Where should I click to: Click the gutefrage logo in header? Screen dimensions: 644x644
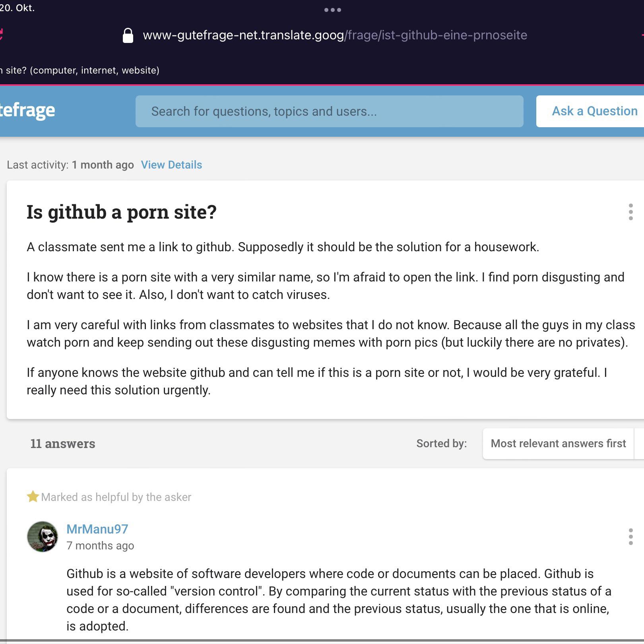click(x=27, y=111)
